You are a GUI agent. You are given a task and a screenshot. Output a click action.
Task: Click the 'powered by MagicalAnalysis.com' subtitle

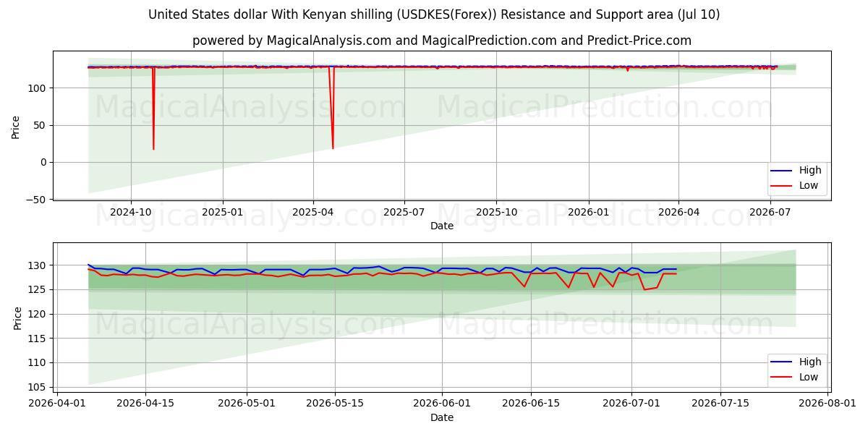point(442,41)
